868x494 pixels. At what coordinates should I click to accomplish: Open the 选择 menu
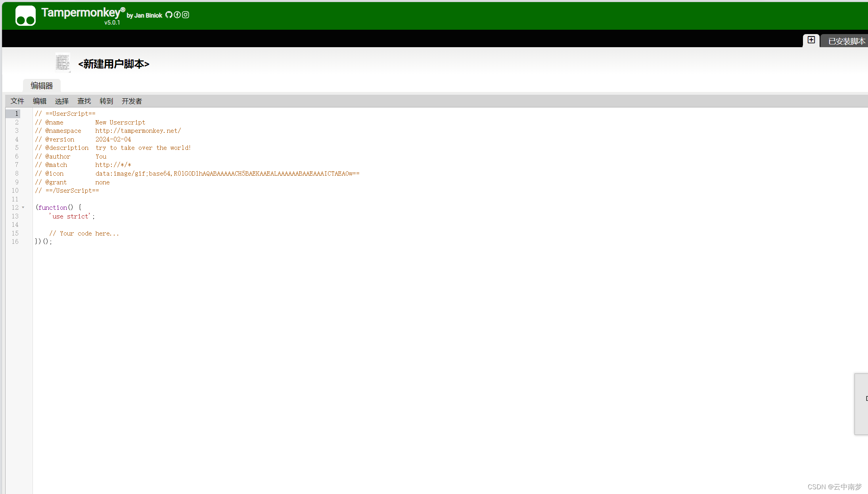[x=62, y=101]
